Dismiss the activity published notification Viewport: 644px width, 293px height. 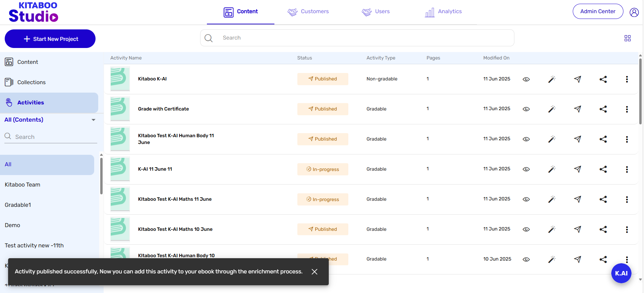click(314, 272)
